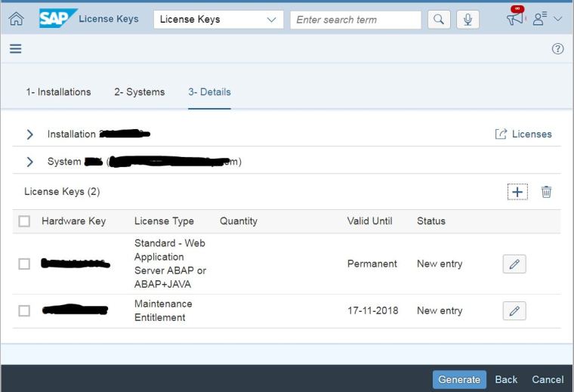The width and height of the screenshot is (574, 392).
Task: Switch to the 1- Installations tab
Action: pos(58,92)
